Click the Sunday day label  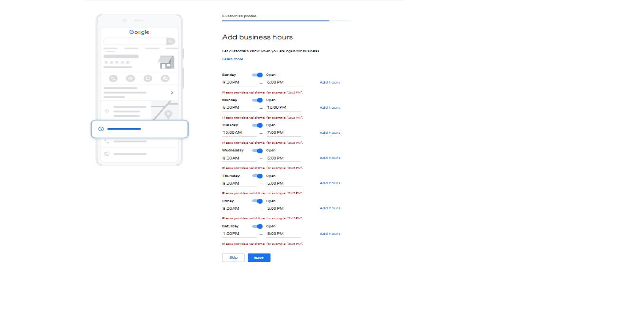(229, 75)
